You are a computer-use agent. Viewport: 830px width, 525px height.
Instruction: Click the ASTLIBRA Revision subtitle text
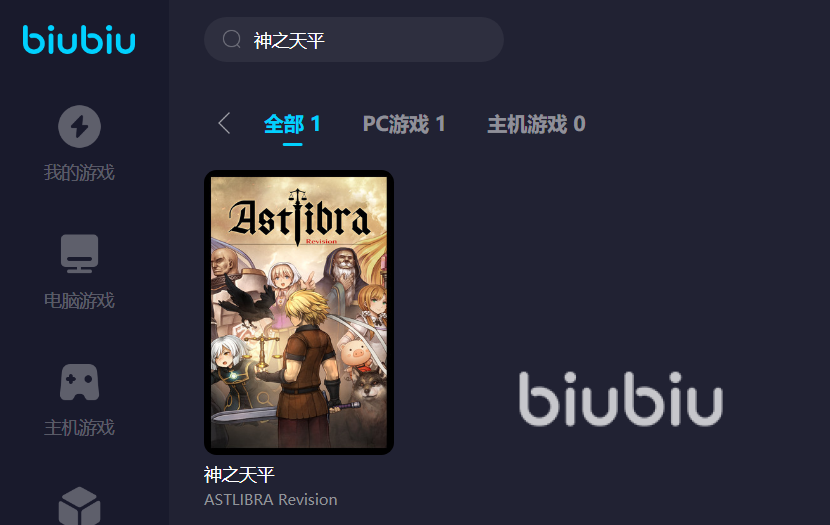click(x=270, y=500)
